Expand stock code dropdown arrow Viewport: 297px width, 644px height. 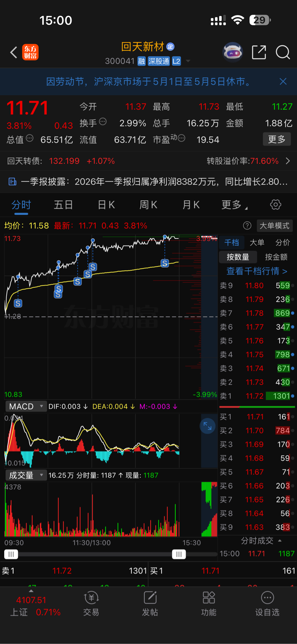pyautogui.click(x=188, y=61)
